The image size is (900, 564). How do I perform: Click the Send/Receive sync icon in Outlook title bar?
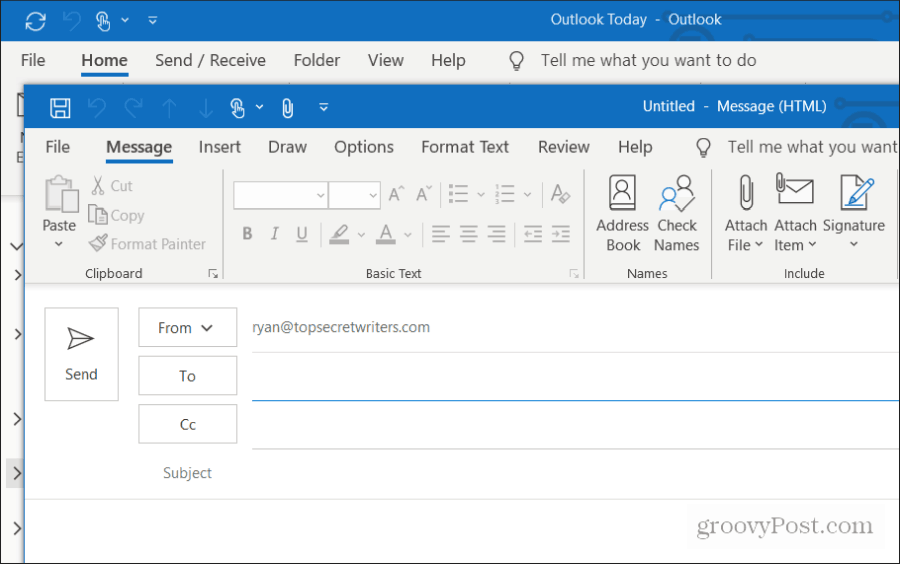click(36, 21)
